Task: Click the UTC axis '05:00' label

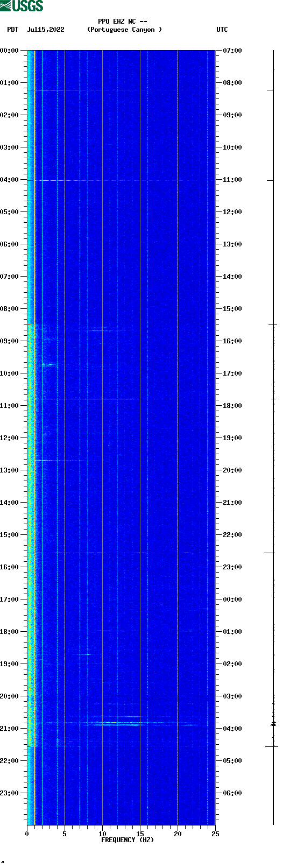Action: (232, 761)
